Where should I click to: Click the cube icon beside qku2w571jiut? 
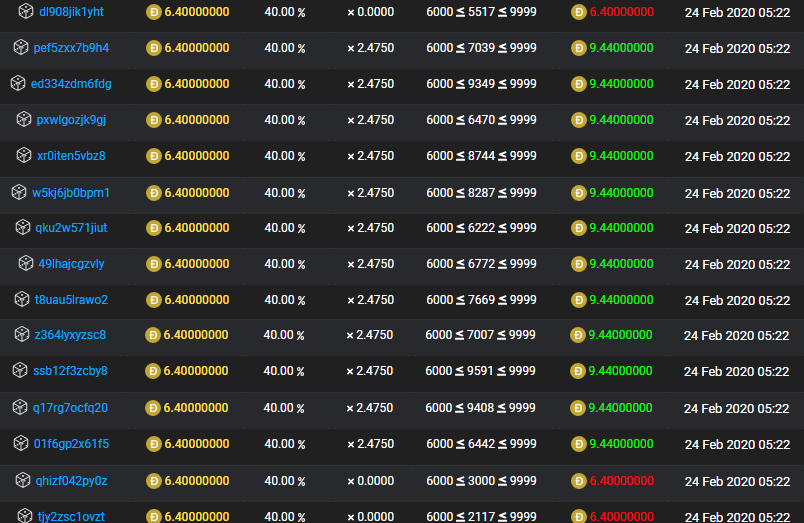pyautogui.click(x=23, y=228)
